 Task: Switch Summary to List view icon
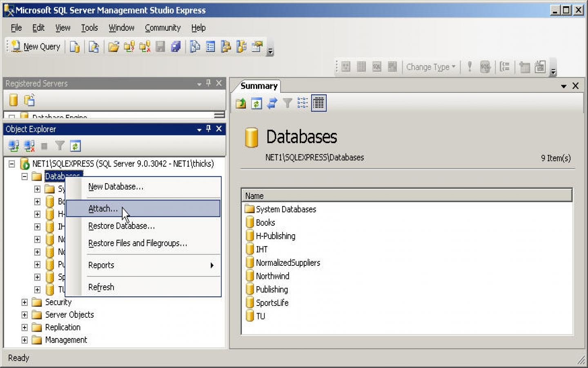coord(303,103)
